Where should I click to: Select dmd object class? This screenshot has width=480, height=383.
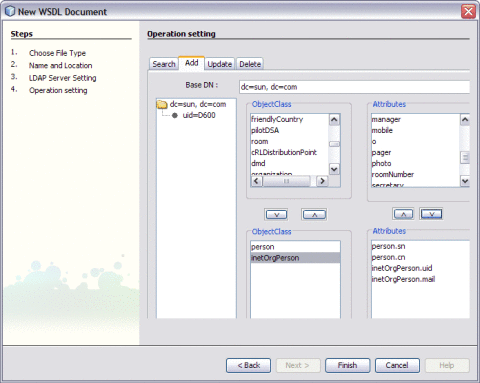click(x=289, y=163)
